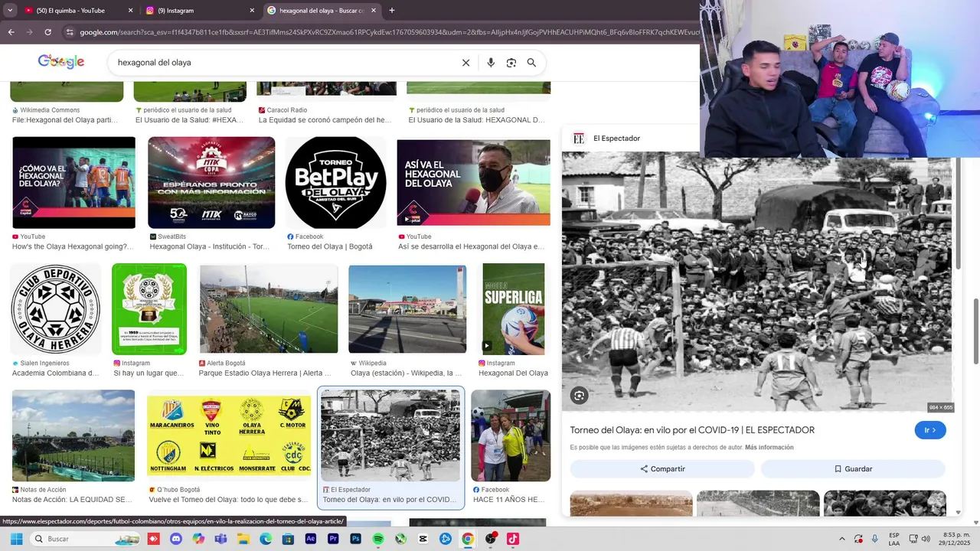Screen dimensions: 980x551
Task: Close the El quimba YouTube tab
Action: click(x=130, y=11)
